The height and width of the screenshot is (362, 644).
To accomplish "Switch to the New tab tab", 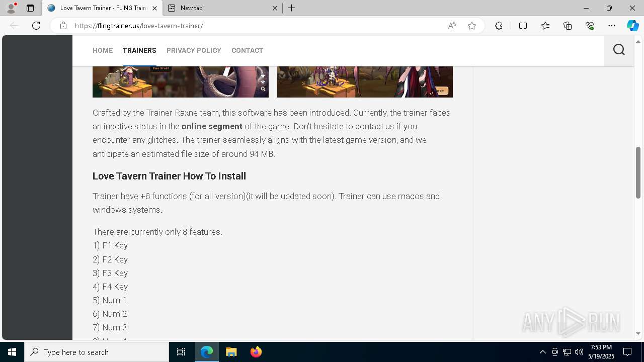I will pos(222,8).
